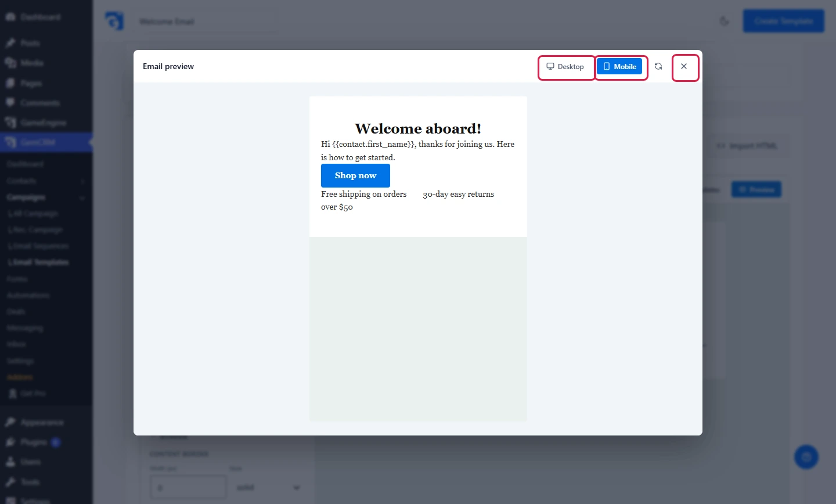Click the 'Free shipping on orders over $50' text
The image size is (836, 504).
[364, 200]
